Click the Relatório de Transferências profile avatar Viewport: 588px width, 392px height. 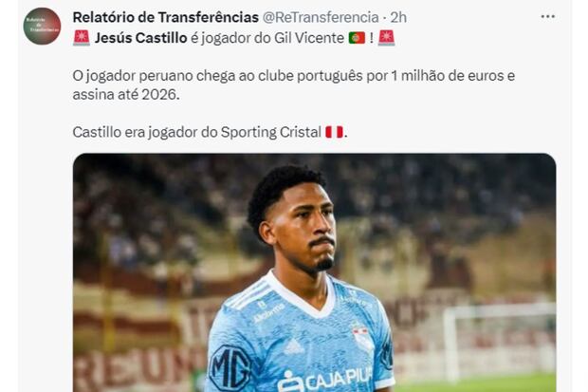click(42, 26)
